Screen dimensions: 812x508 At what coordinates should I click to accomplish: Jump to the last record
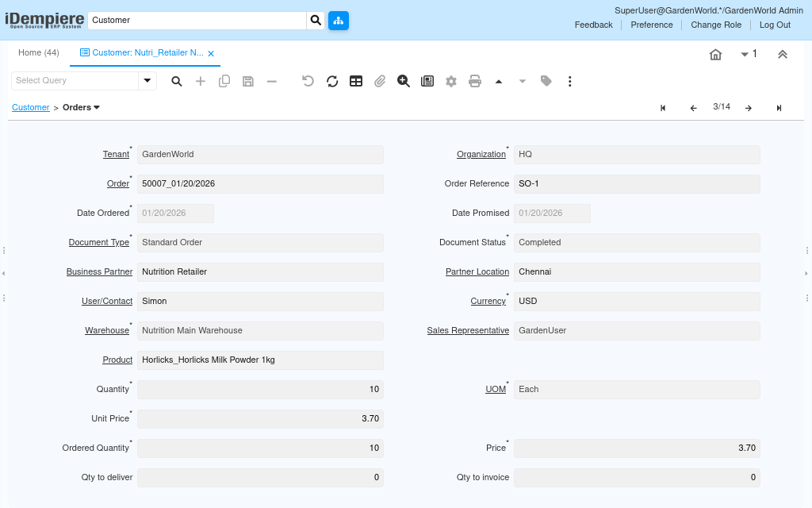click(x=779, y=108)
